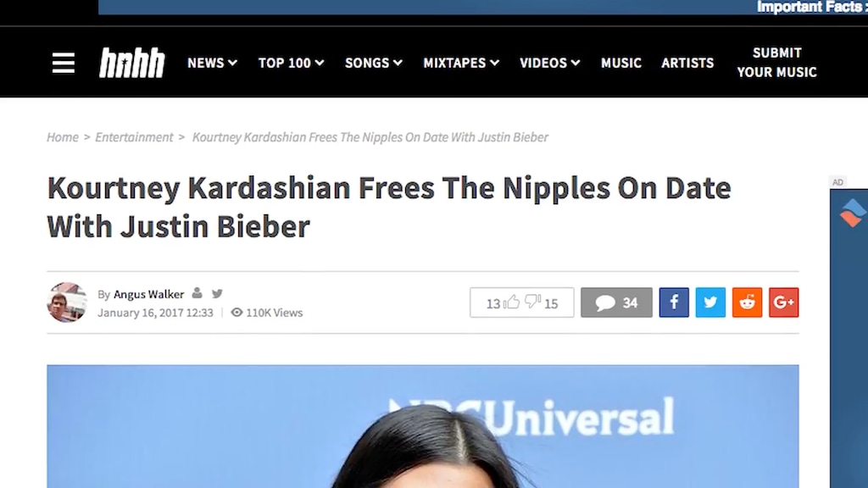This screenshot has width=868, height=488.
Task: Expand the Mixtapes dropdown menu
Action: 461,63
